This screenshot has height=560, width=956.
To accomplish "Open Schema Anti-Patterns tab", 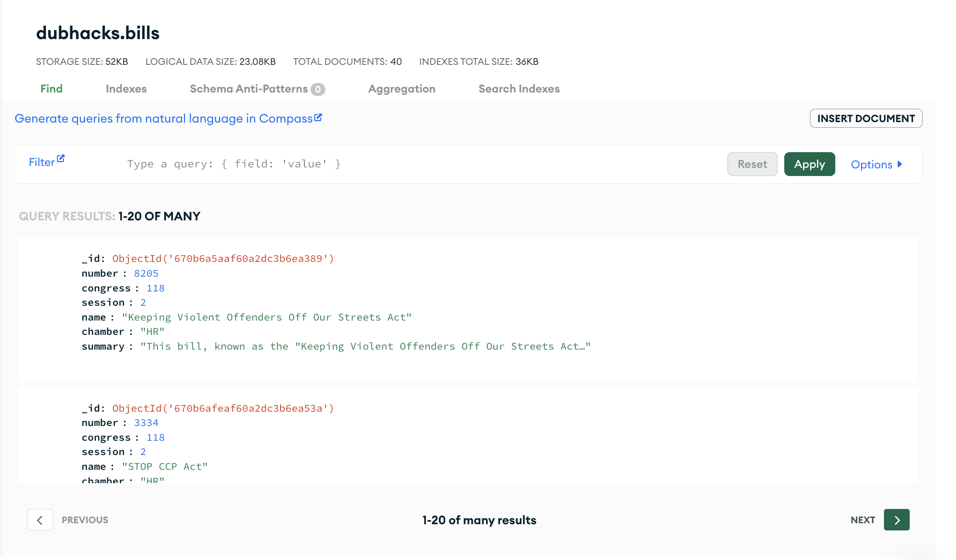I will click(x=249, y=89).
